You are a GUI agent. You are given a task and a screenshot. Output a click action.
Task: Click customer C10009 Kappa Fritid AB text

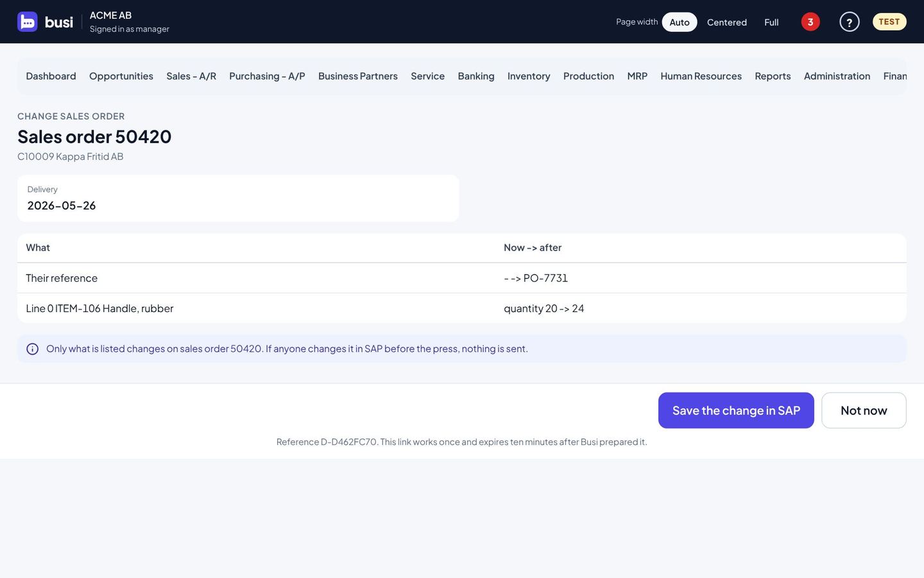(70, 157)
